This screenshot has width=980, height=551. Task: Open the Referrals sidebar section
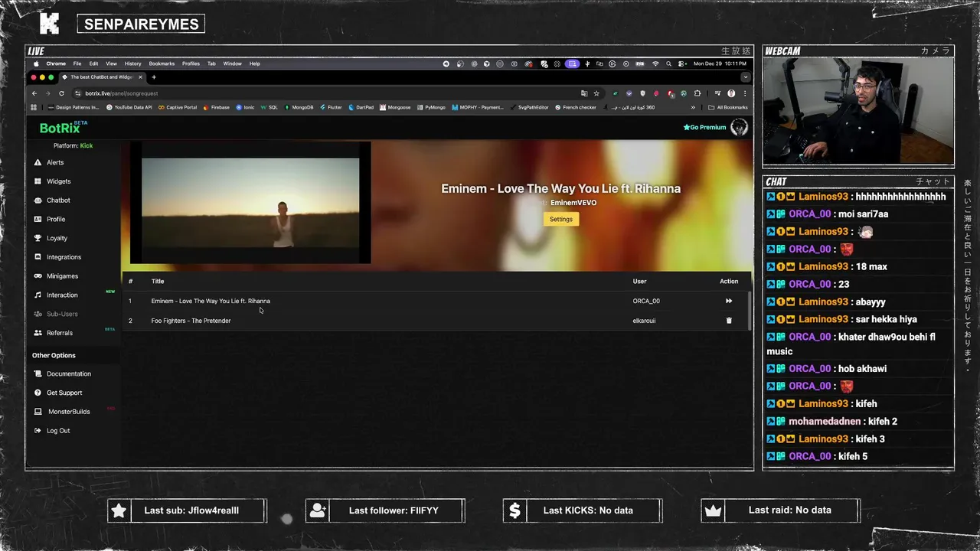59,333
